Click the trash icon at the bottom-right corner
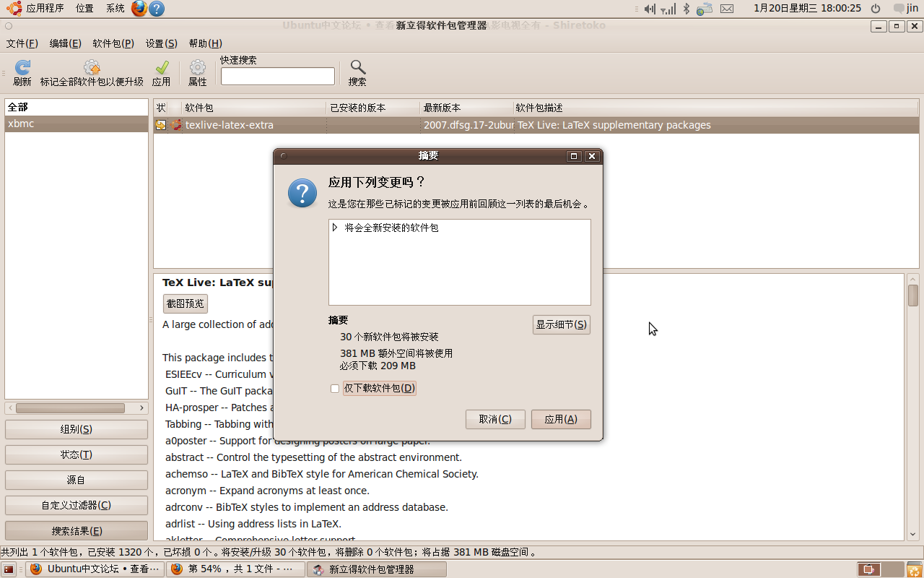 pos(914,569)
